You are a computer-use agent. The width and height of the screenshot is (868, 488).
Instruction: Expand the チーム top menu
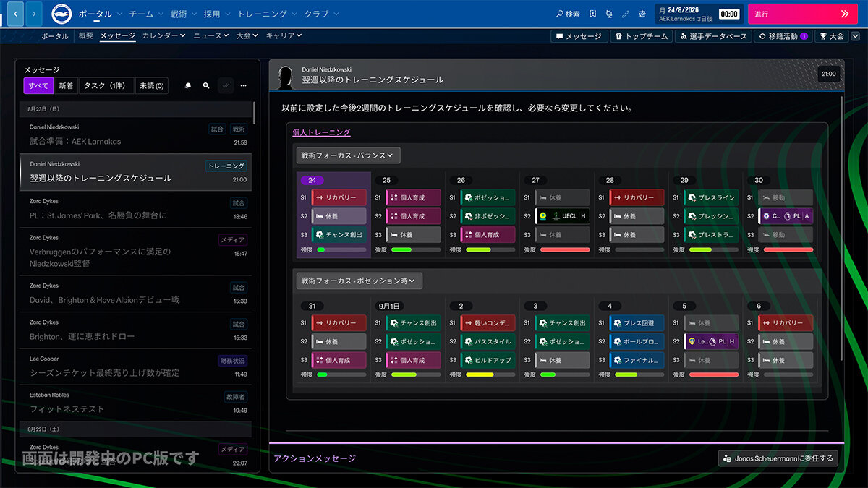click(145, 14)
